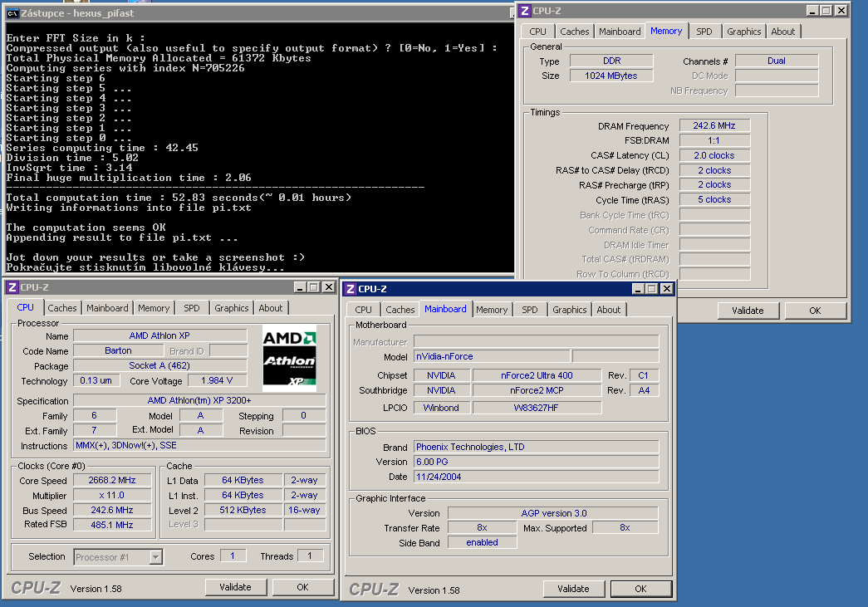The height and width of the screenshot is (607, 868).
Task: Click the Southbridge value nForce2 MCP
Action: (x=537, y=390)
